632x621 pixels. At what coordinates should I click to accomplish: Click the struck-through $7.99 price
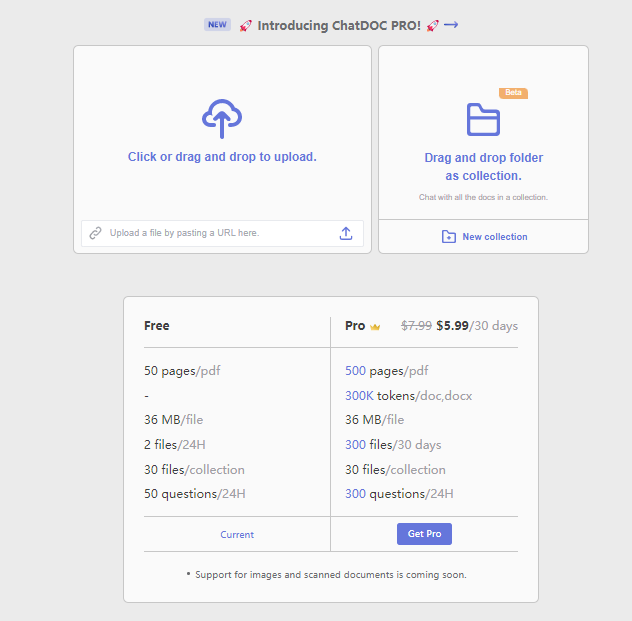(x=416, y=326)
